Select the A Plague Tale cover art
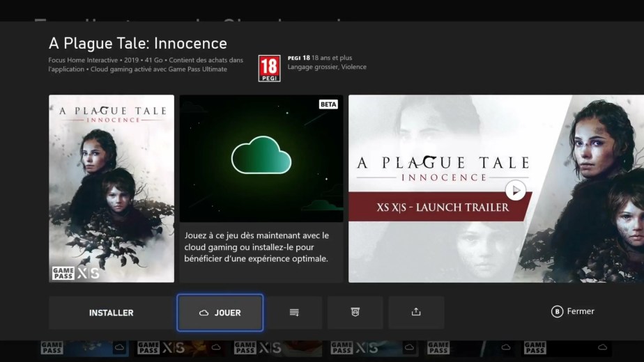This screenshot has width=644, height=362. click(112, 189)
